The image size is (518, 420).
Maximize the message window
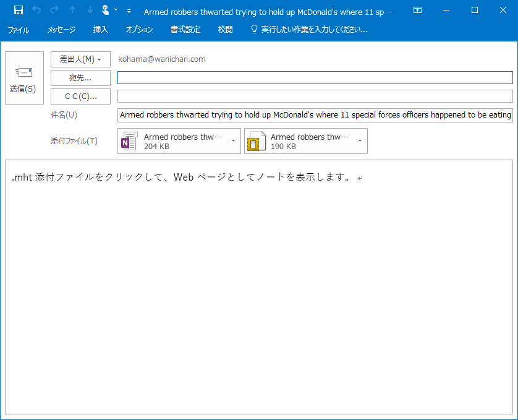pos(475,11)
